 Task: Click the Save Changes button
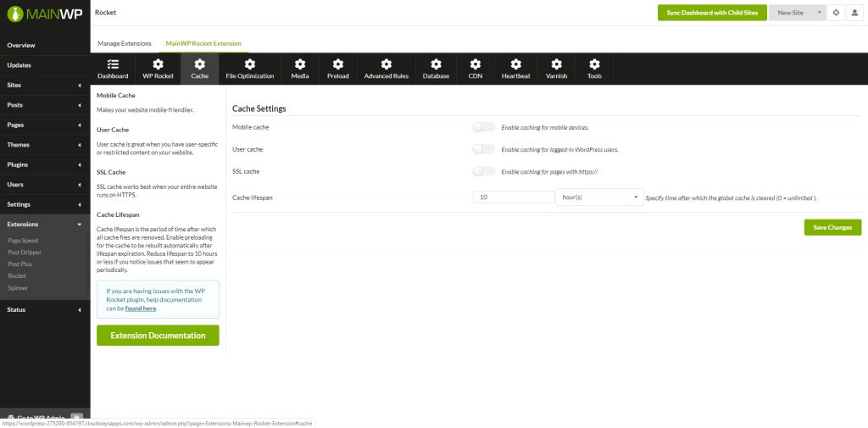point(832,227)
